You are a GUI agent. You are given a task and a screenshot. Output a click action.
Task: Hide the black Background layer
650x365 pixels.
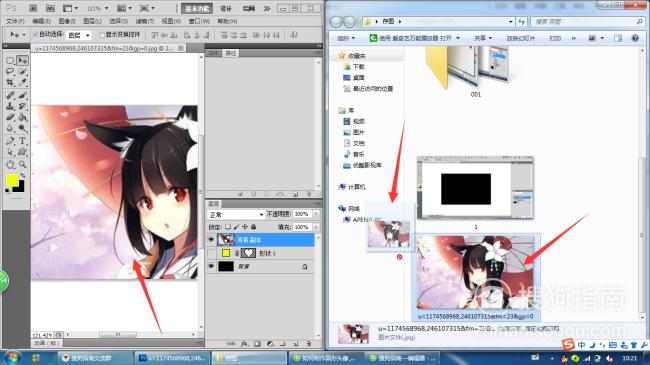click(x=211, y=266)
